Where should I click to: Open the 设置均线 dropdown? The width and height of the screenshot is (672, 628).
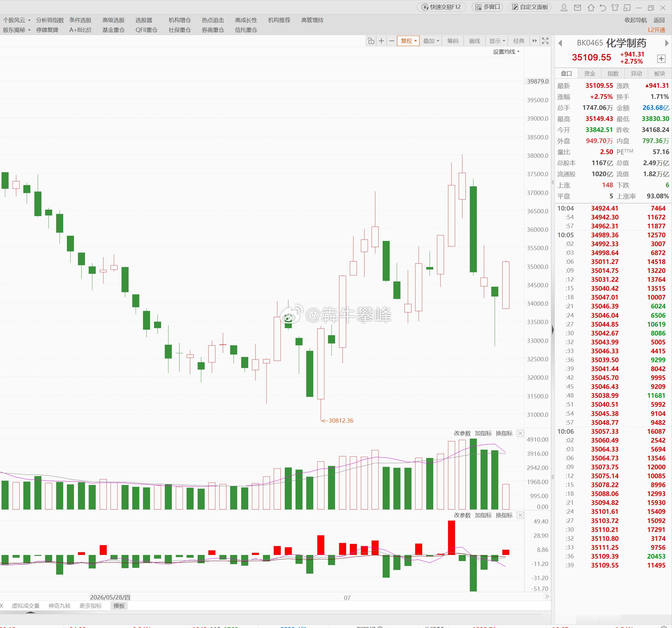pyautogui.click(x=506, y=52)
